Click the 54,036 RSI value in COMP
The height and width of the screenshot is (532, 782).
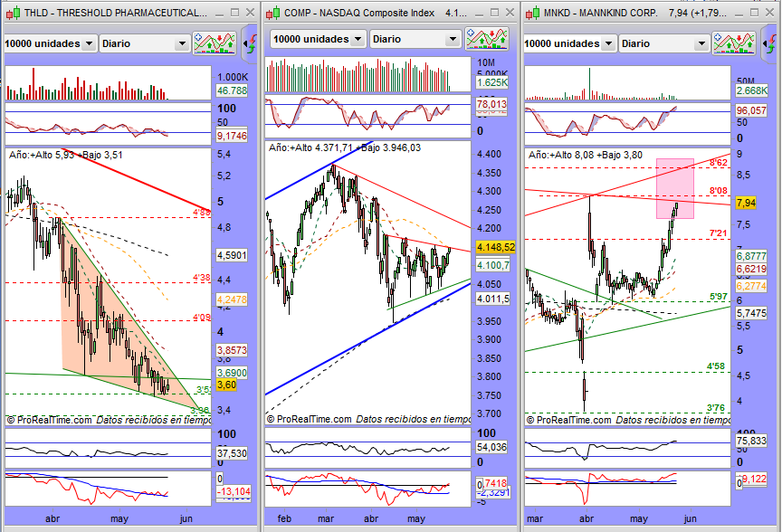pos(491,447)
